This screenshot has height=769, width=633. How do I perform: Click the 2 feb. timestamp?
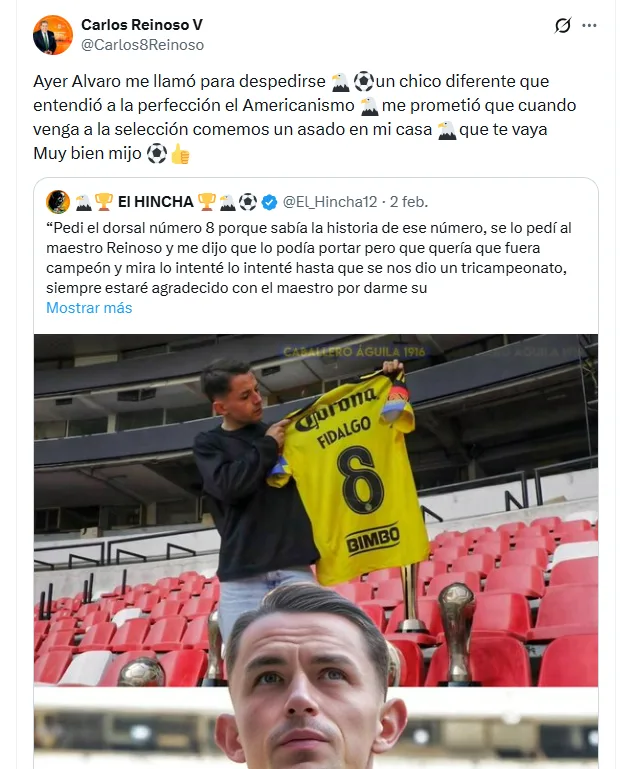click(x=408, y=202)
